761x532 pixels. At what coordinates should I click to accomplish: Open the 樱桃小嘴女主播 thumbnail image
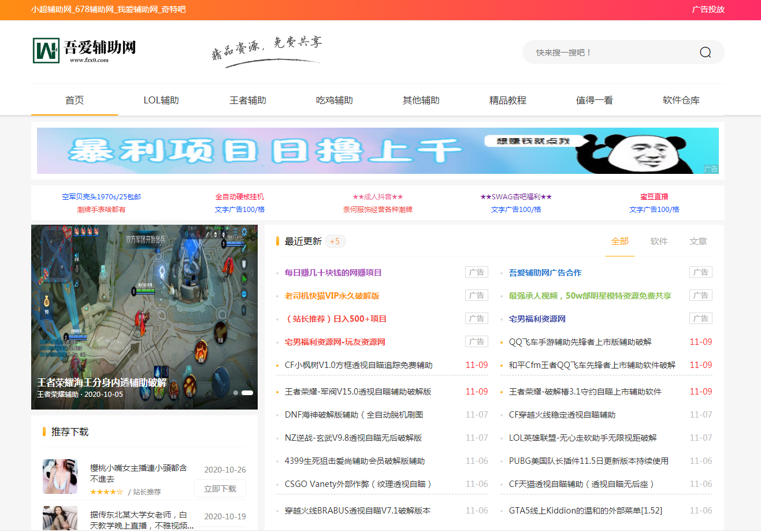pos(60,477)
